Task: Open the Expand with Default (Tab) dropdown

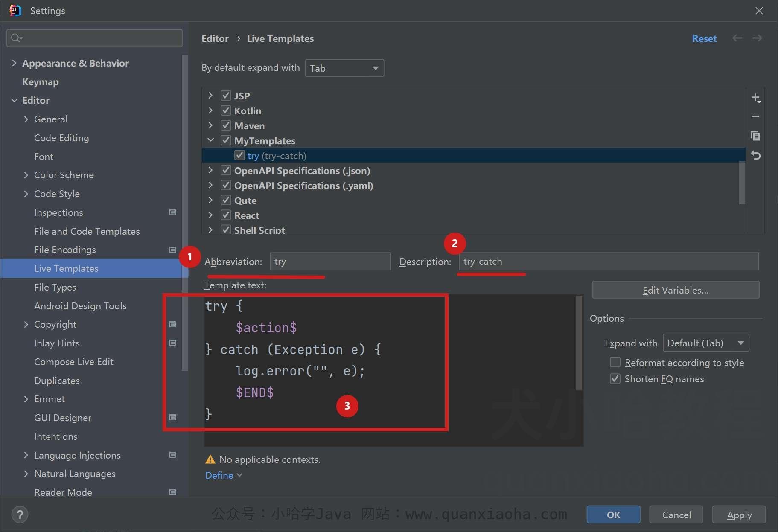Action: 706,343
